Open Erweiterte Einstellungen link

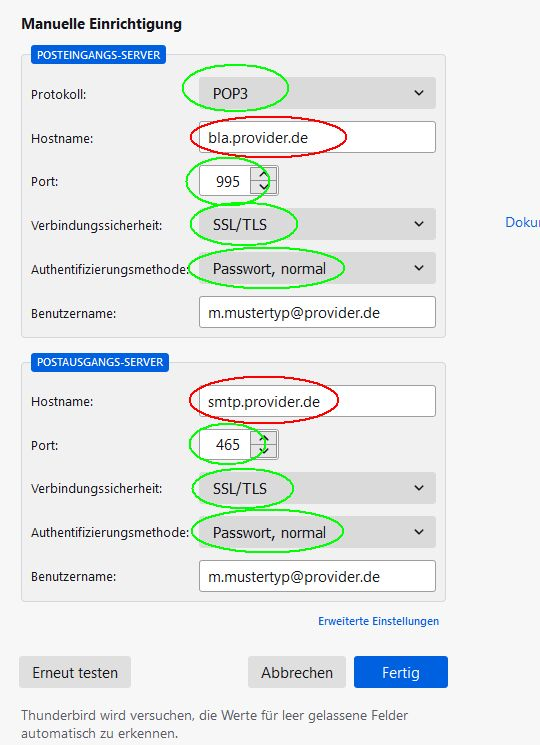[x=379, y=621]
